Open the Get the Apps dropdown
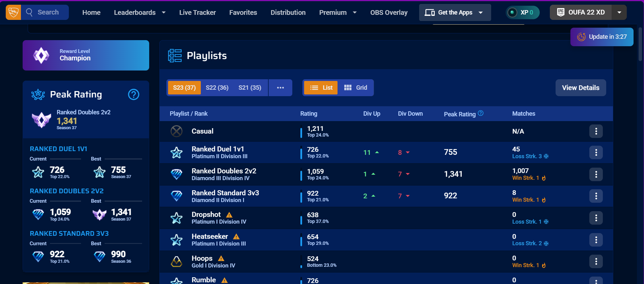The height and width of the screenshot is (284, 644). (455, 12)
